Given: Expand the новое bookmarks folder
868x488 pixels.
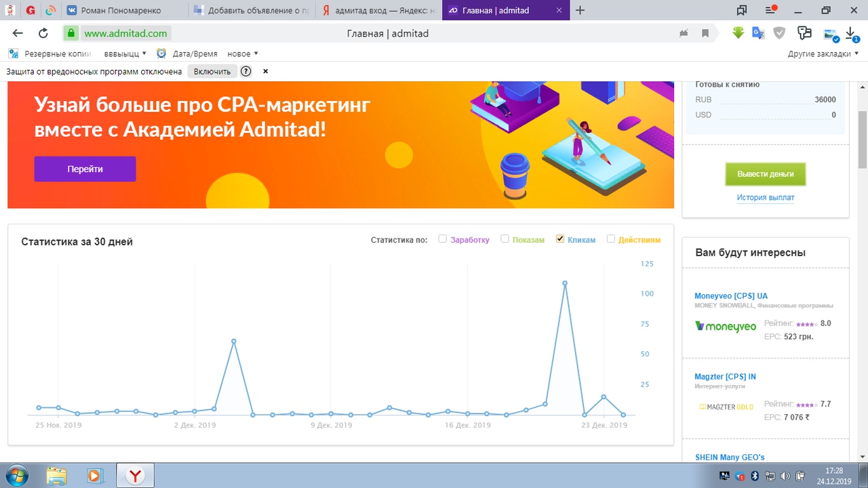Looking at the screenshot, I should pos(242,54).
